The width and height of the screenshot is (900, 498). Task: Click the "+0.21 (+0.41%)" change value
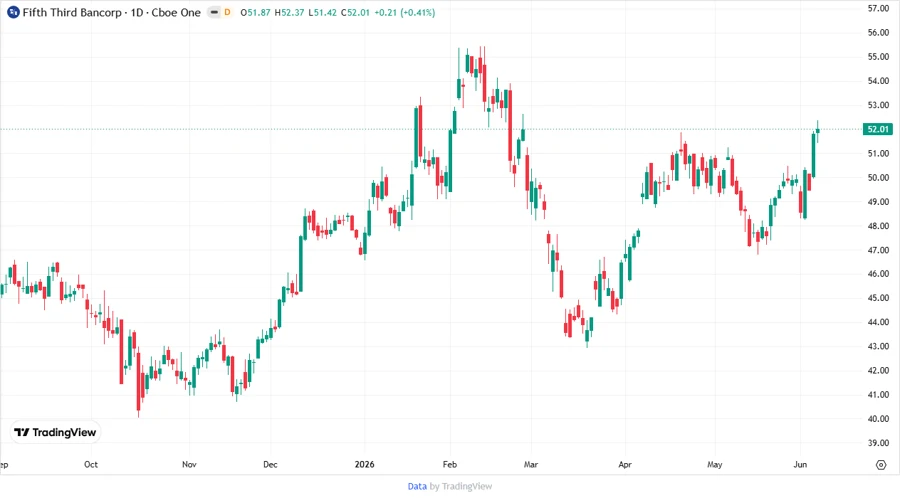coord(405,12)
